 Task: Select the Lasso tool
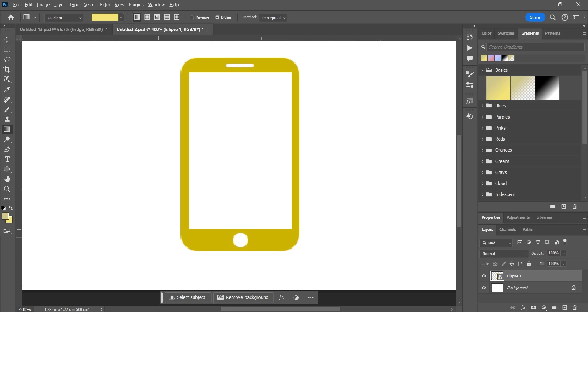pyautogui.click(x=7, y=59)
